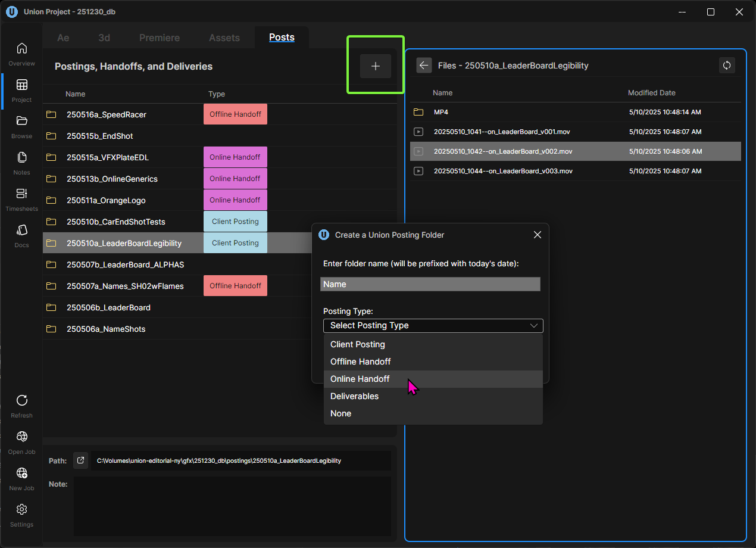756x548 pixels.
Task: Select the 250515b_EndShot posting row
Action: (x=220, y=136)
